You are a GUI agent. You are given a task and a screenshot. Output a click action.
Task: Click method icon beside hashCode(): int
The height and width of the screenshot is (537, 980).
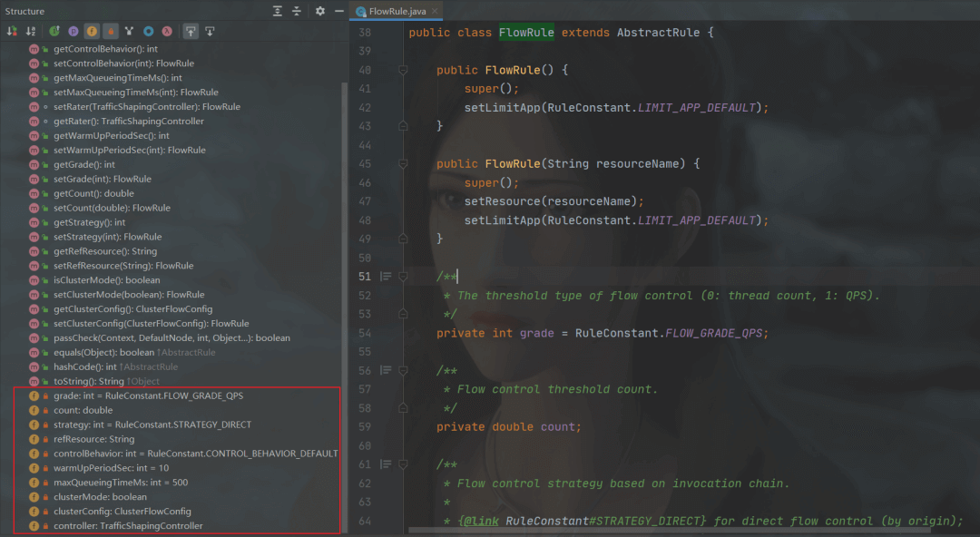(x=34, y=366)
